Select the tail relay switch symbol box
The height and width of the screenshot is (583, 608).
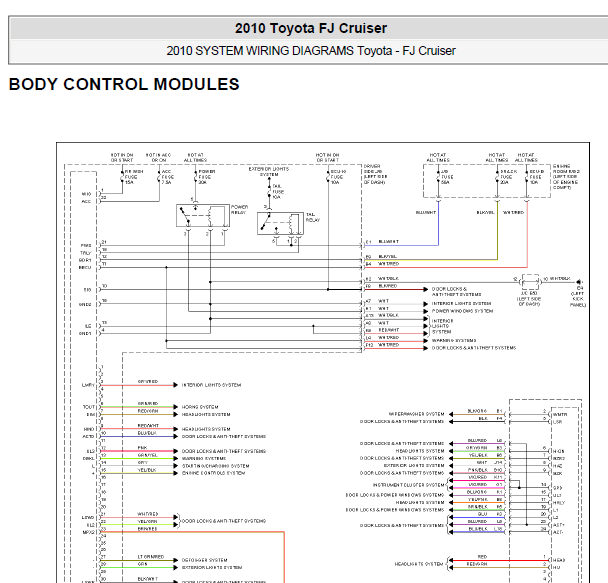point(280,223)
